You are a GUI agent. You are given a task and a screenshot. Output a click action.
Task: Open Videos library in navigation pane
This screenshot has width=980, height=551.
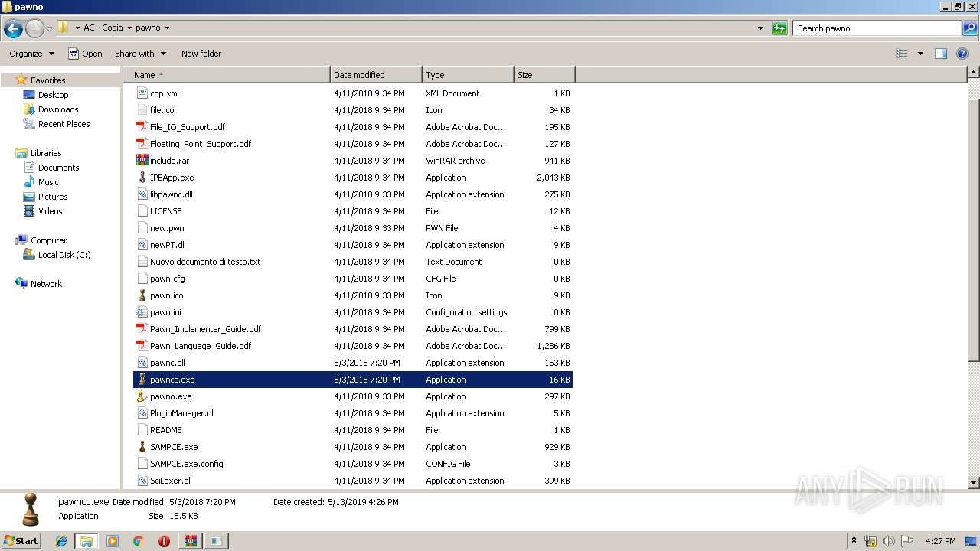pyautogui.click(x=50, y=211)
